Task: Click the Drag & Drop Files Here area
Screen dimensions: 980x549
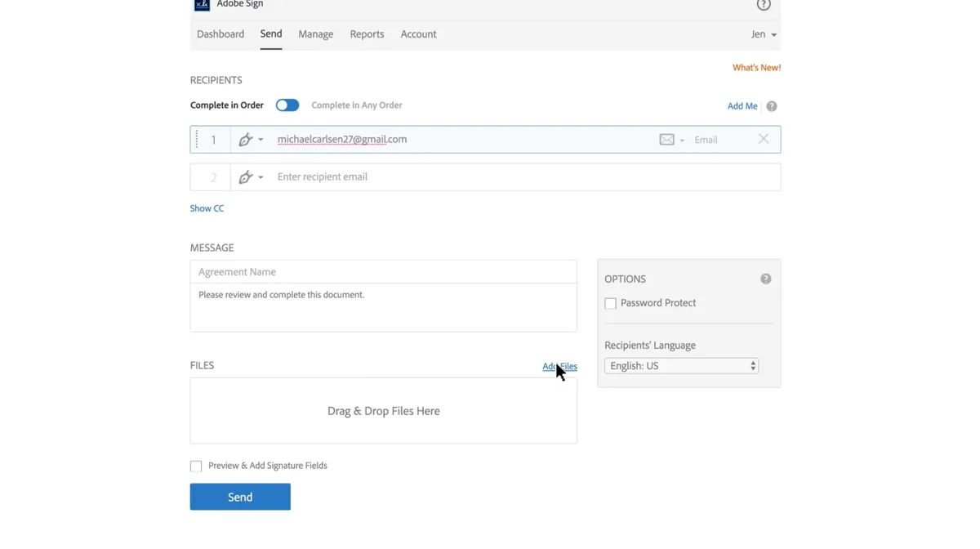Action: 383,411
